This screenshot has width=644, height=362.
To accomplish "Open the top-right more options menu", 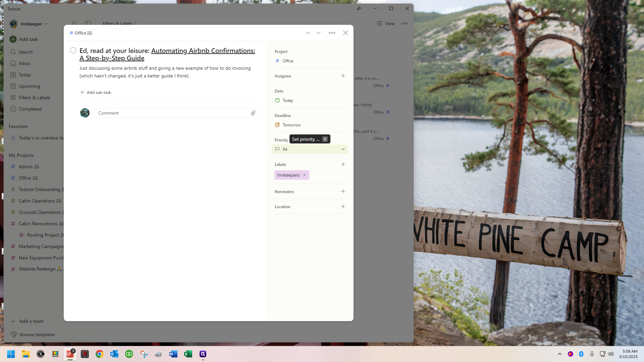I will pyautogui.click(x=405, y=23).
